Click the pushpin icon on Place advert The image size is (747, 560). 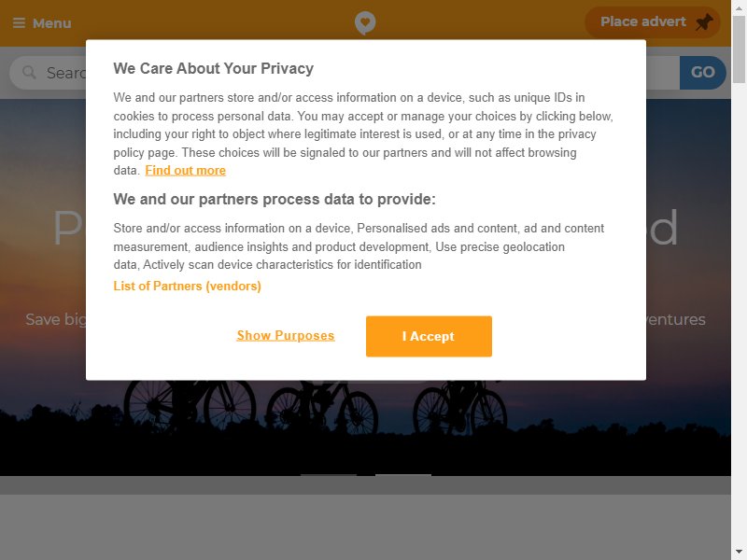[704, 22]
